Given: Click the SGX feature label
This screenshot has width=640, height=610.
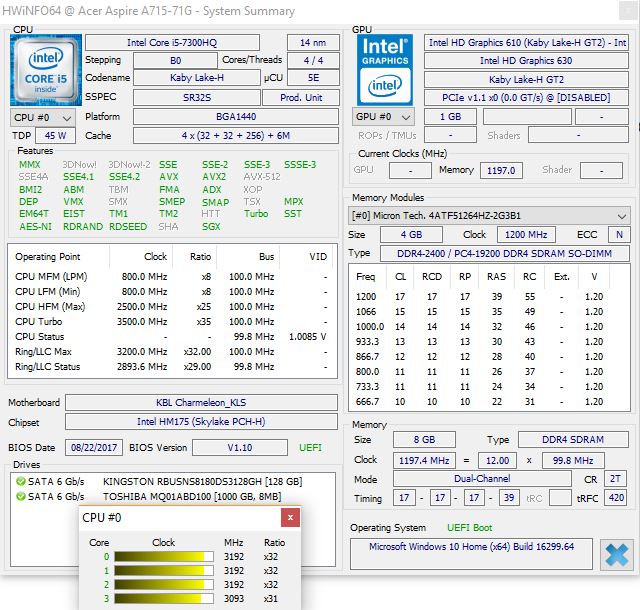Looking at the screenshot, I should [x=211, y=227].
